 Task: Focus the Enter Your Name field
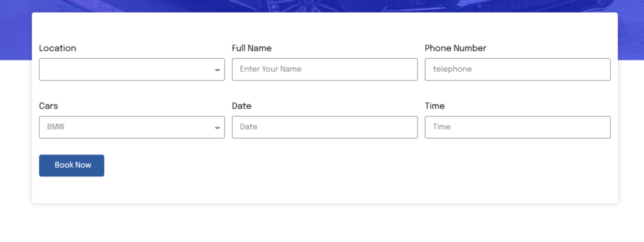tap(325, 69)
